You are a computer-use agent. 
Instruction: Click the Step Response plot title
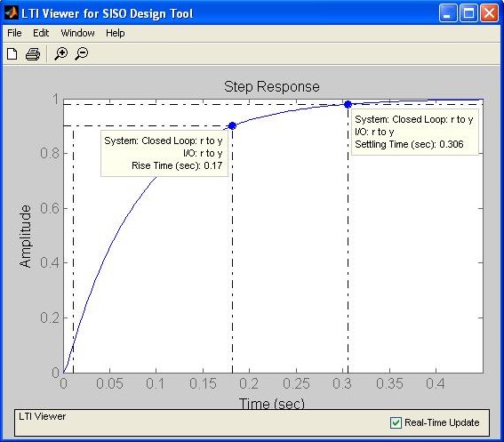pyautogui.click(x=272, y=87)
